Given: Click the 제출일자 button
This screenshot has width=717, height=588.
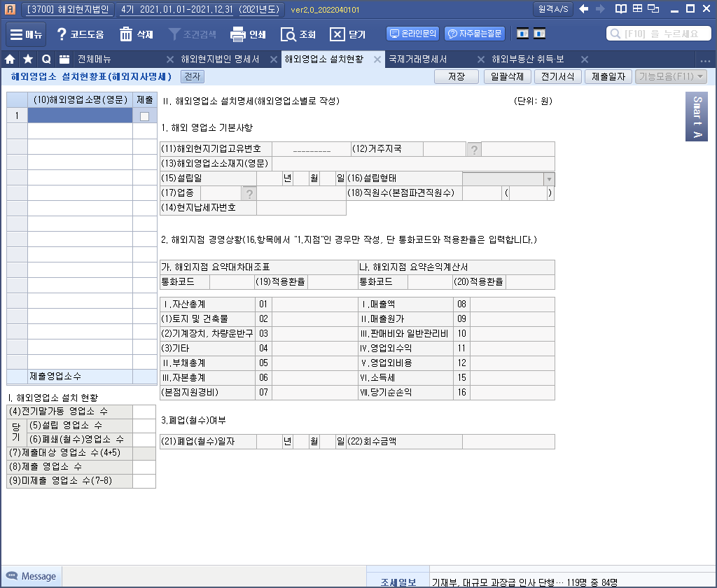Looking at the screenshot, I should point(608,76).
